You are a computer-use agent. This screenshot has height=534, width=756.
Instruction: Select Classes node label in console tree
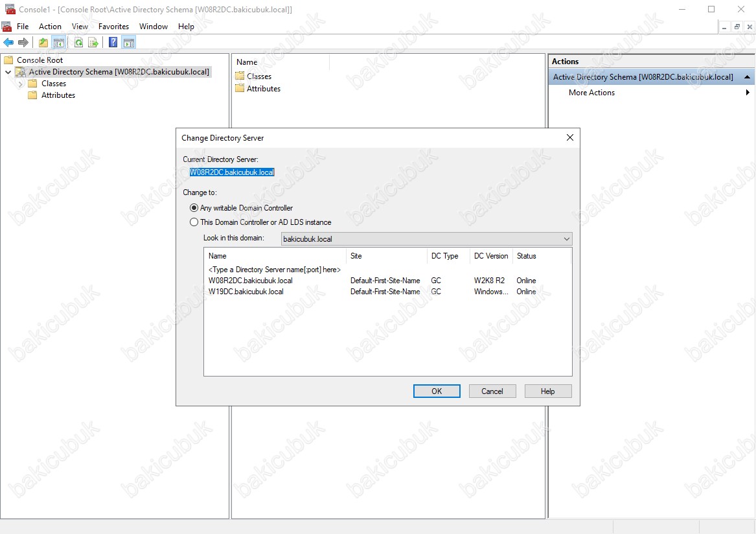[x=54, y=84]
